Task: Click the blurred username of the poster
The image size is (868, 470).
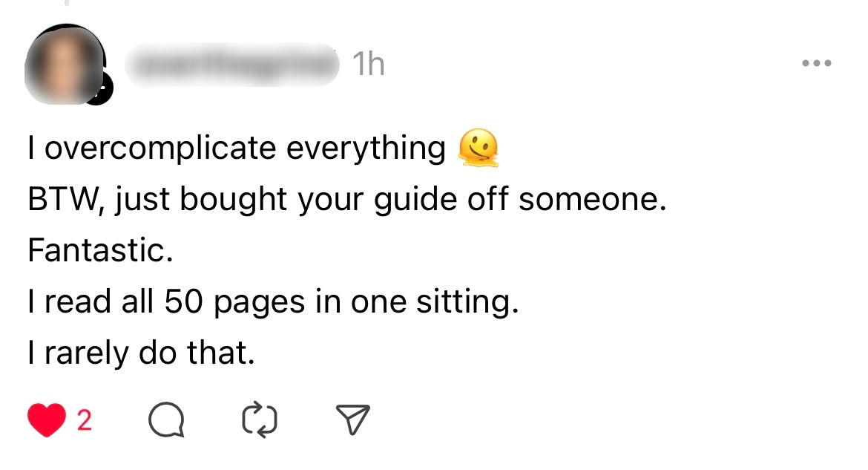Action: coord(231,65)
